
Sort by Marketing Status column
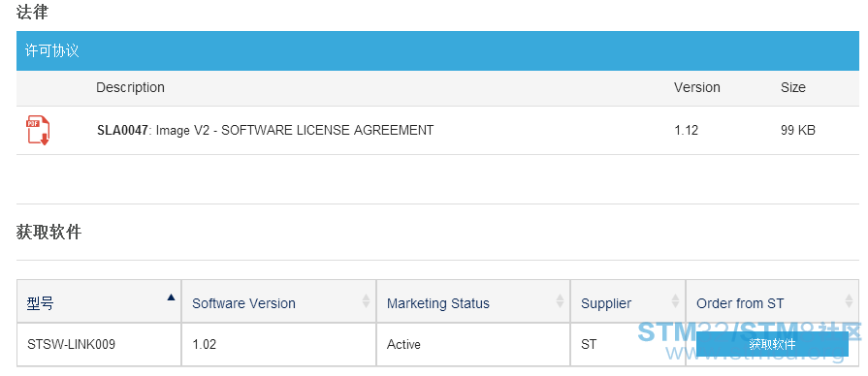click(x=473, y=301)
